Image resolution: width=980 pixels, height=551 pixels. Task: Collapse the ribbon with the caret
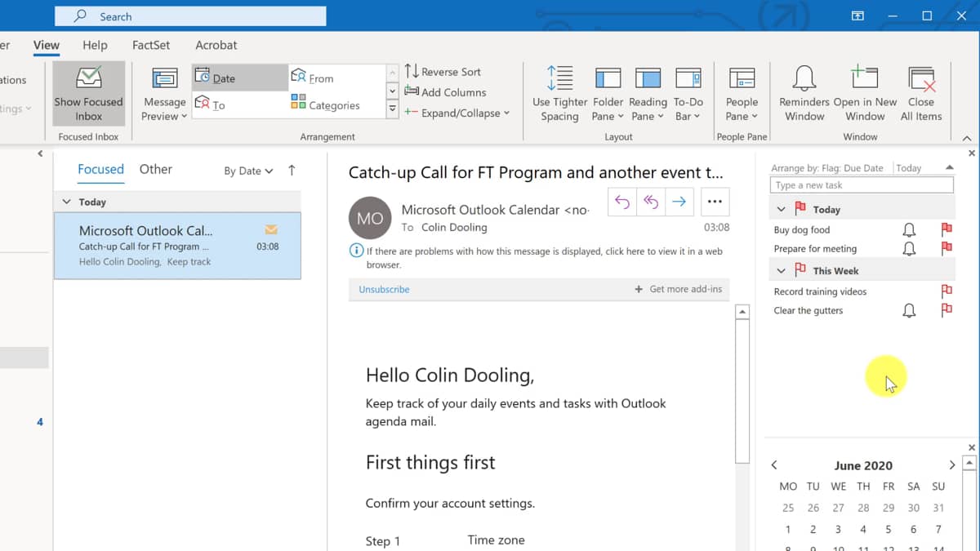967,138
